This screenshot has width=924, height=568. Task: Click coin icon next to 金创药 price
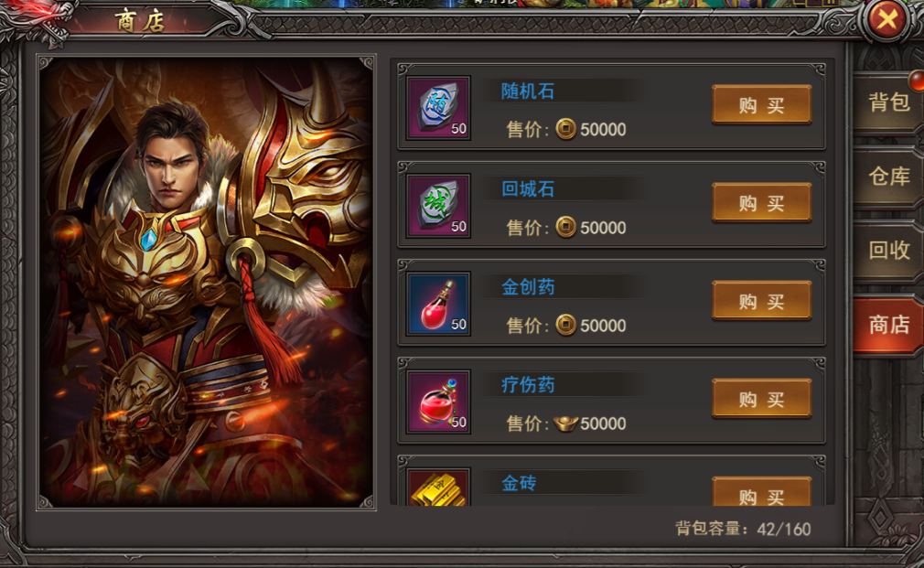565,326
